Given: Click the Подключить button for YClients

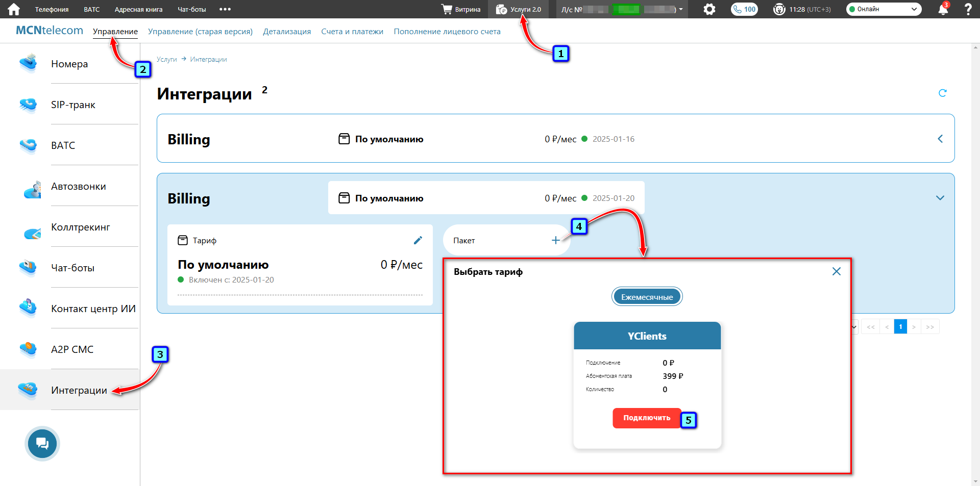Looking at the screenshot, I should click(647, 418).
